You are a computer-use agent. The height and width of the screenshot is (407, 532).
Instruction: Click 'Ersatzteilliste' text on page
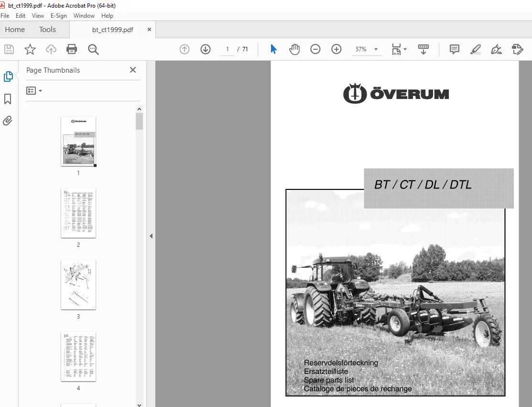point(326,371)
